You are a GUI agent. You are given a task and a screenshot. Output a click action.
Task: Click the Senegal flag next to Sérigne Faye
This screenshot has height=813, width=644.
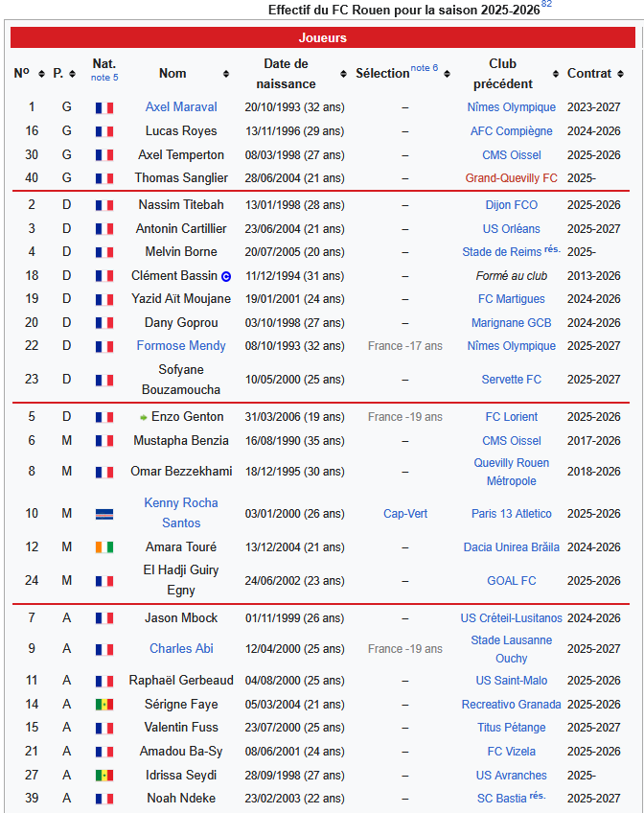tap(104, 705)
